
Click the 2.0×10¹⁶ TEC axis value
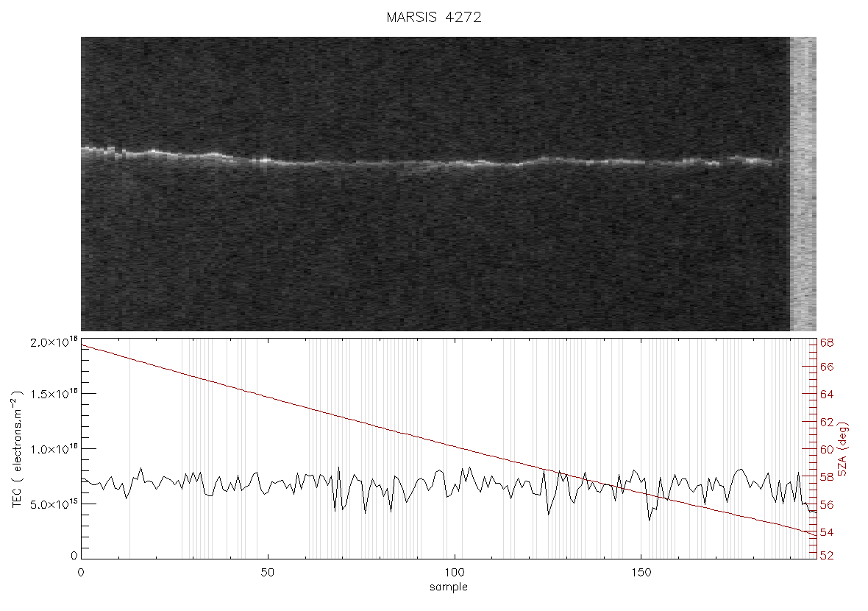coord(54,342)
